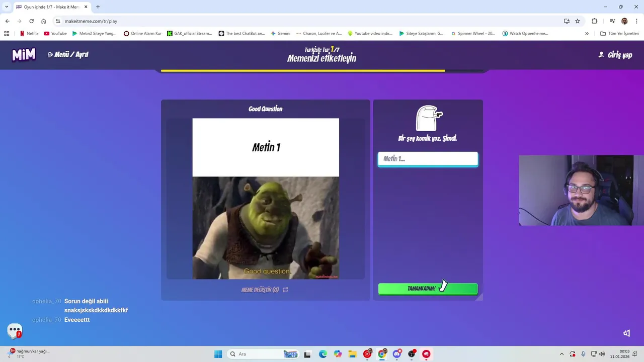Open the YouTube bookmark

point(55,34)
